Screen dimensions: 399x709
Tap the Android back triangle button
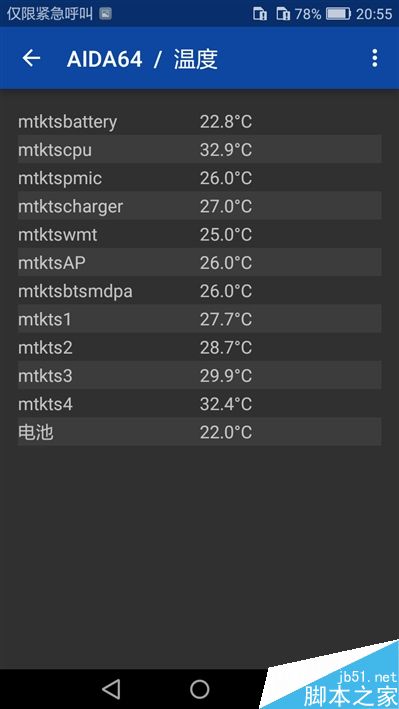[111, 689]
